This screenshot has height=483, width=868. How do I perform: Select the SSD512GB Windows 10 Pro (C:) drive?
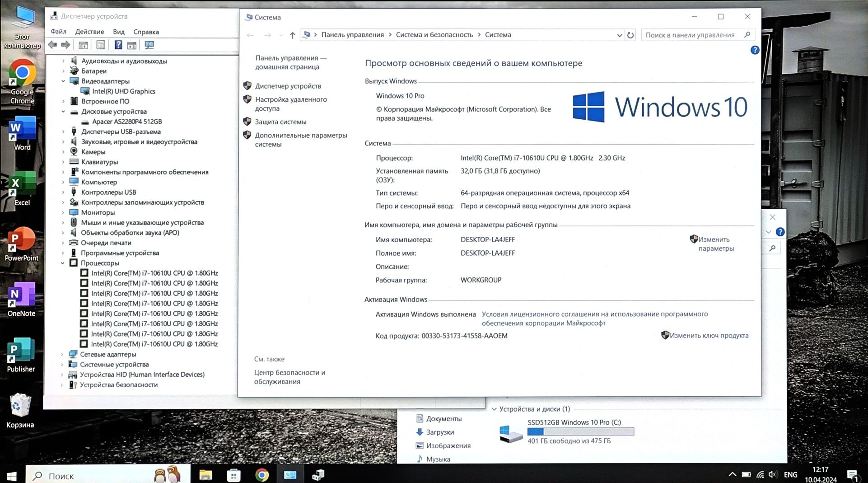(567, 431)
